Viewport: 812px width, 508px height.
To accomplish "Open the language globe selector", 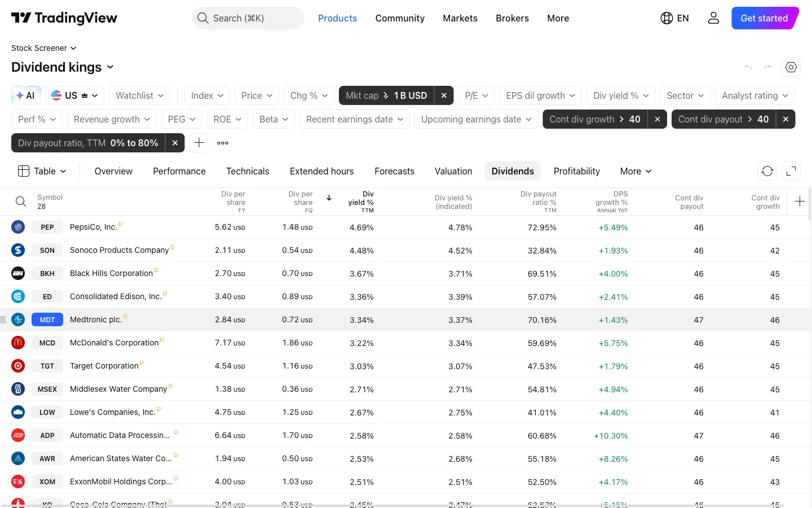I will pos(674,18).
